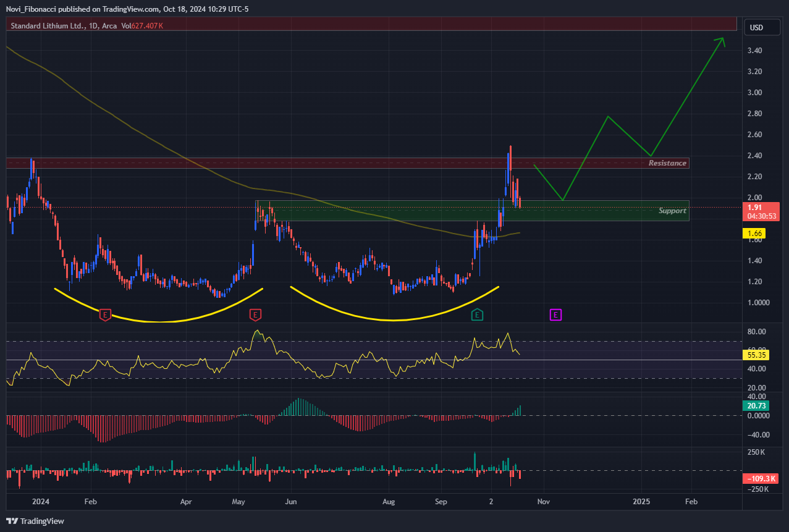
Task: Click the purple upcoming earnings E marker
Action: click(x=555, y=315)
